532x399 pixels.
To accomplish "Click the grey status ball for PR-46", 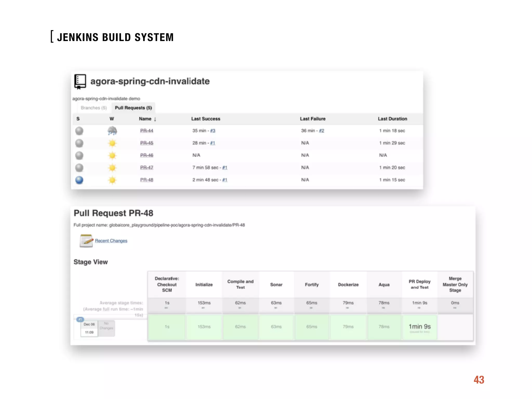I will 79,155.
